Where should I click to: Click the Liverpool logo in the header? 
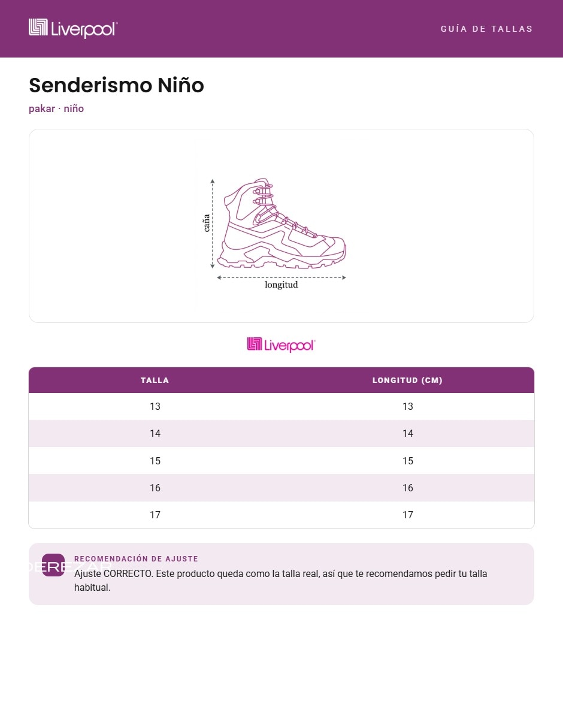[73, 28]
